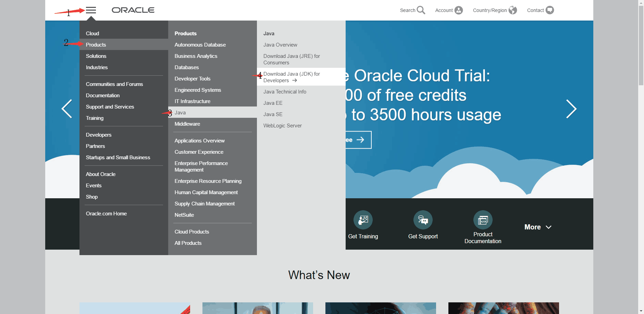Click the page vertical scrollbar thumb
Image resolution: width=644 pixels, height=314 pixels.
pos(641,46)
